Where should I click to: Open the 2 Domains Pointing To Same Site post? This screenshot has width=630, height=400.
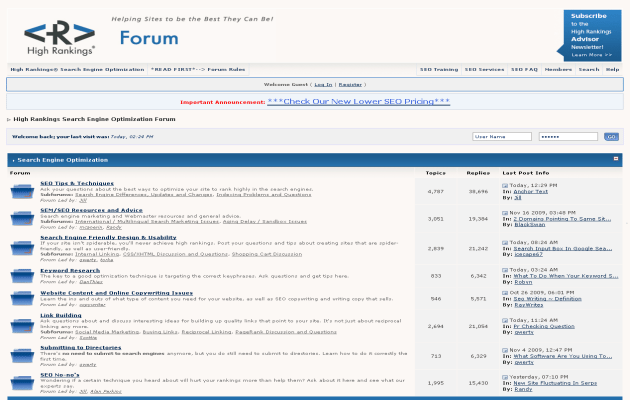click(562, 219)
